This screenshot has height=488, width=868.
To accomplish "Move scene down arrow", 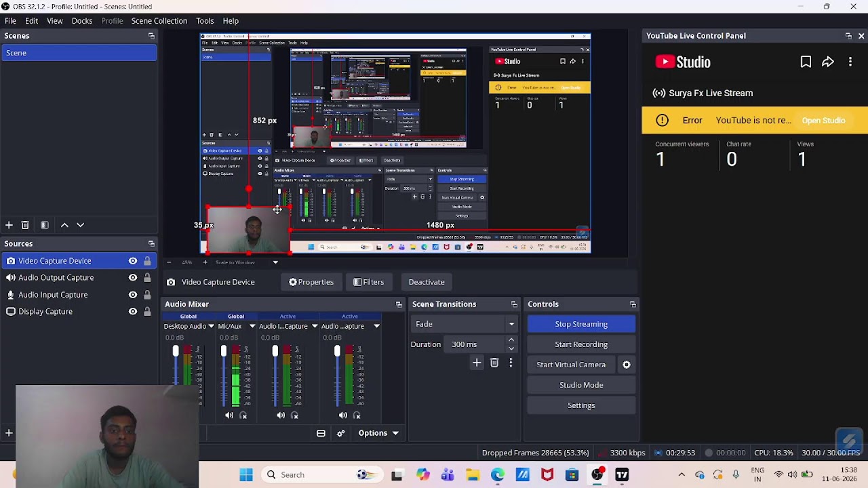I will click(80, 225).
